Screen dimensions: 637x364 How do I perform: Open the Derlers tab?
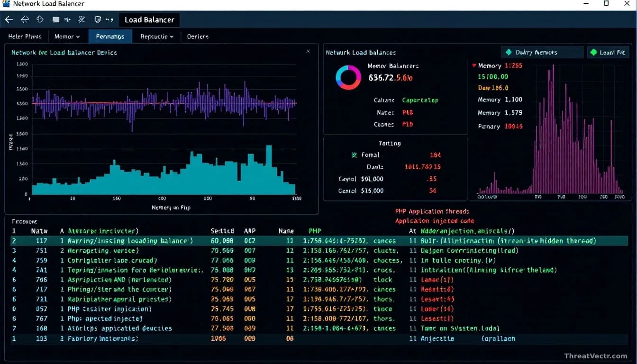click(198, 36)
